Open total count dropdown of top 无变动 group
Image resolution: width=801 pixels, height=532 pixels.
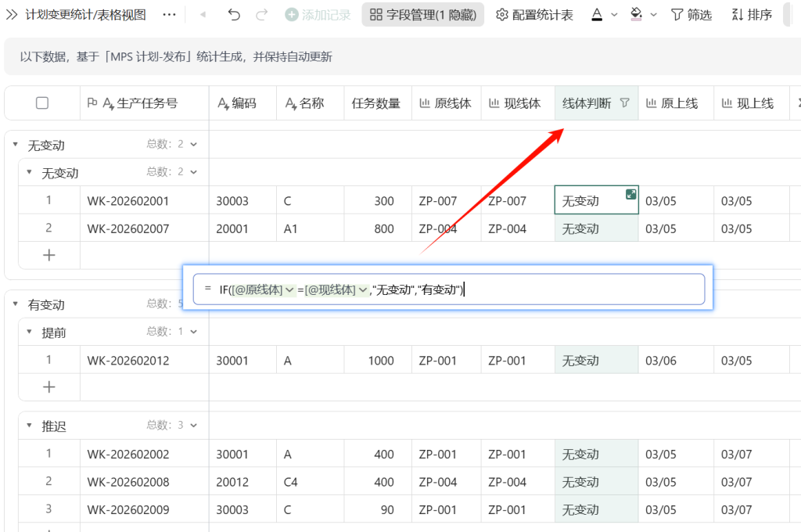[194, 145]
